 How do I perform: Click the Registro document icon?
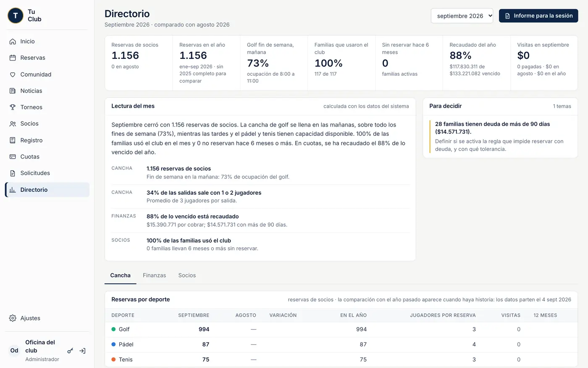click(x=13, y=140)
